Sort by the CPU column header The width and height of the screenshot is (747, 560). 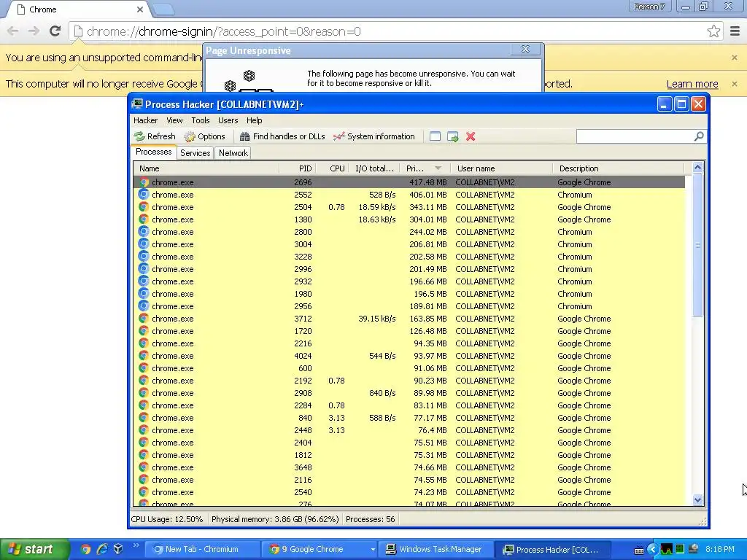(x=333, y=168)
